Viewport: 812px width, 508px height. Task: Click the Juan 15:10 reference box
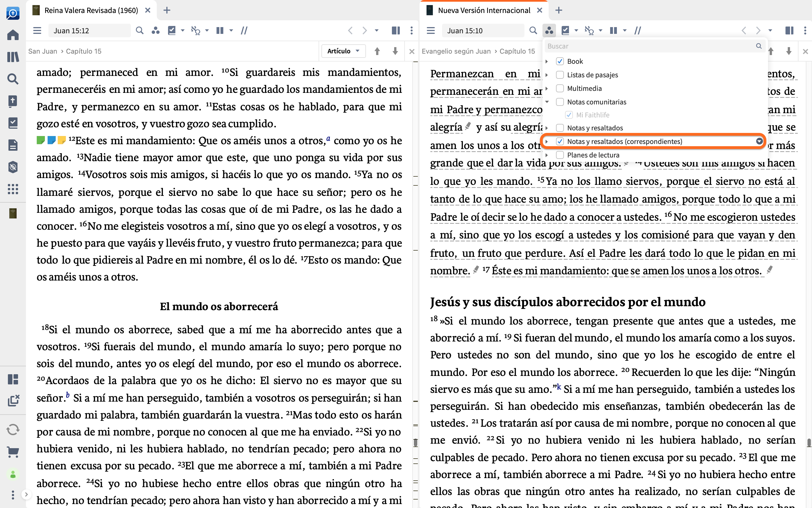483,30
